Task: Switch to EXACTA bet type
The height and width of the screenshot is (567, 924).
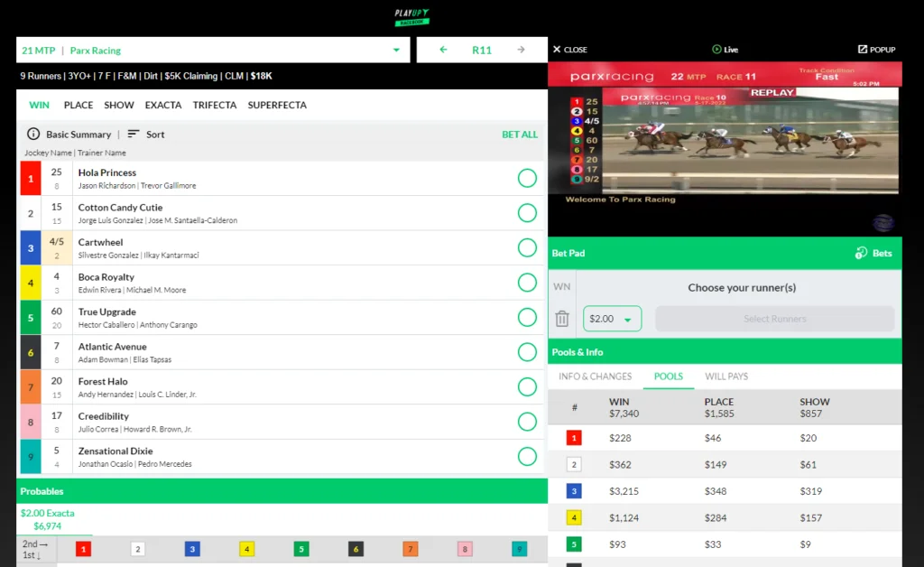Action: click(163, 105)
